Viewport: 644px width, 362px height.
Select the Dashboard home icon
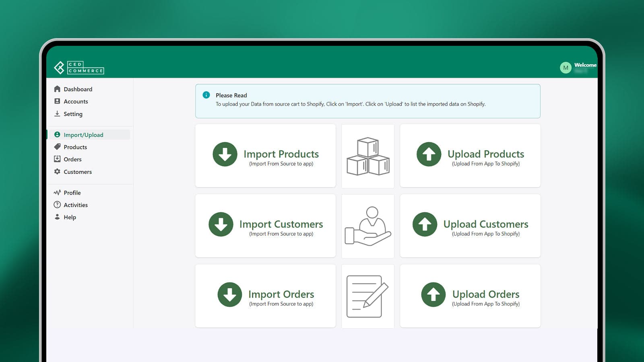pyautogui.click(x=57, y=89)
